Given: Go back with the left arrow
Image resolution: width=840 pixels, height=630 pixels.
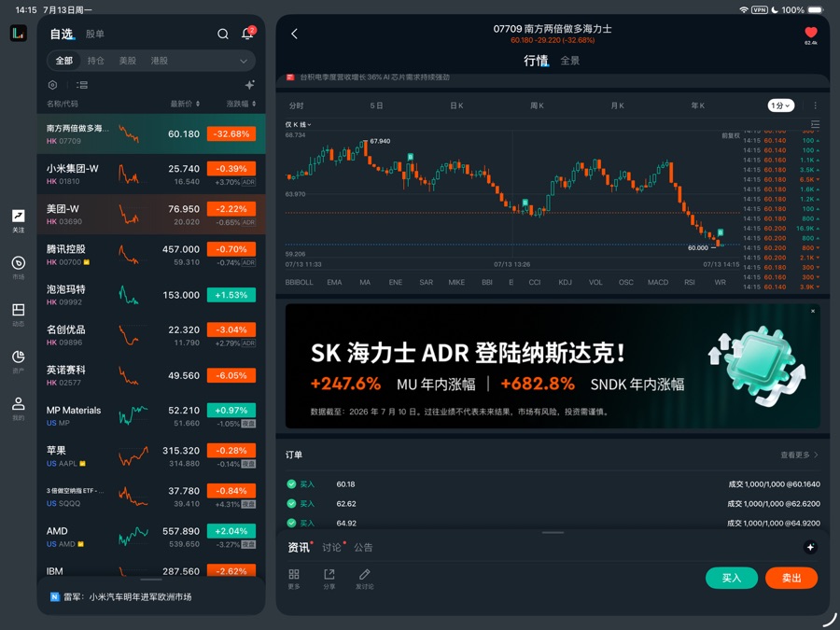Looking at the screenshot, I should pos(294,34).
